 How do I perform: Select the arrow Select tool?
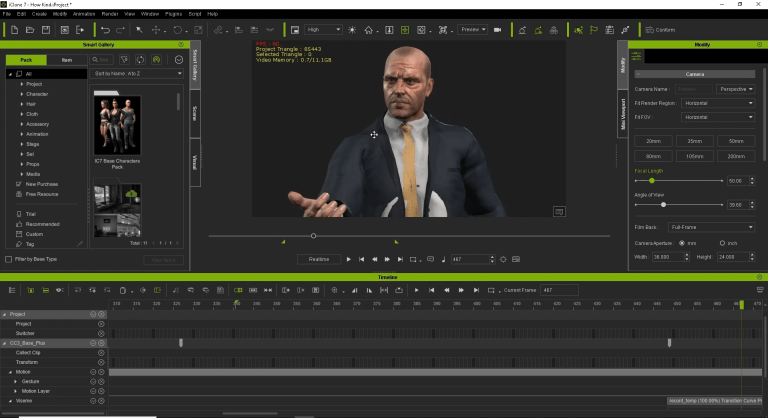tap(139, 30)
